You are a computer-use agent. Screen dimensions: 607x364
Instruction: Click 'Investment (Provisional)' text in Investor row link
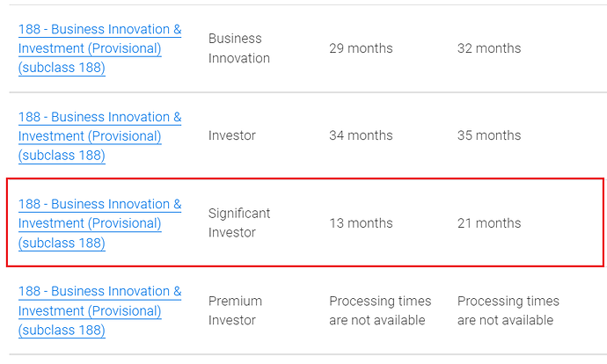click(x=90, y=136)
